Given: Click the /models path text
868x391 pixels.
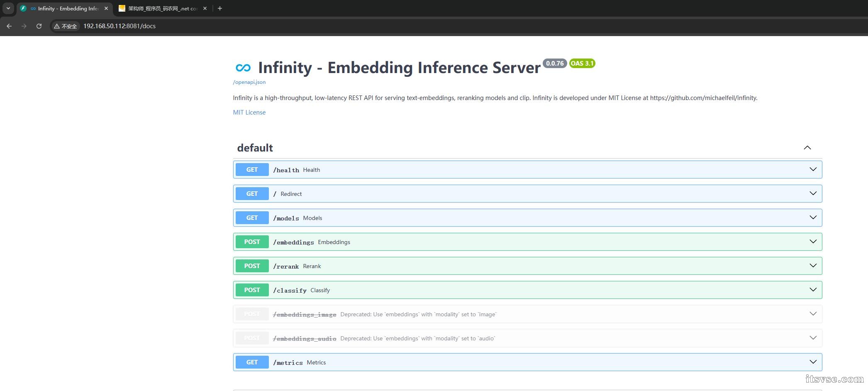Looking at the screenshot, I should point(286,218).
